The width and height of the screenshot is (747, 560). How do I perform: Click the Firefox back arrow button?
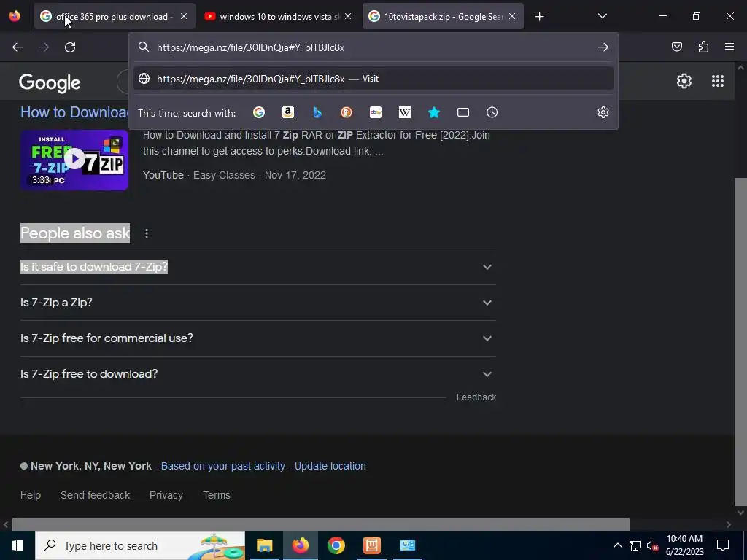click(18, 47)
